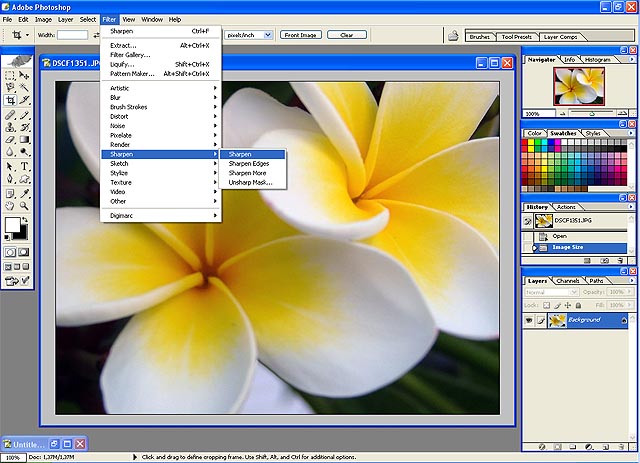Select the Healing Brush tool
This screenshot has width=640, height=463.
click(x=10, y=115)
